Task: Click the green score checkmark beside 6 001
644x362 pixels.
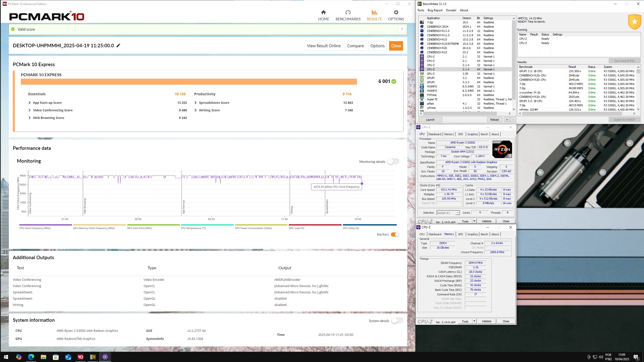Action: coord(394,81)
